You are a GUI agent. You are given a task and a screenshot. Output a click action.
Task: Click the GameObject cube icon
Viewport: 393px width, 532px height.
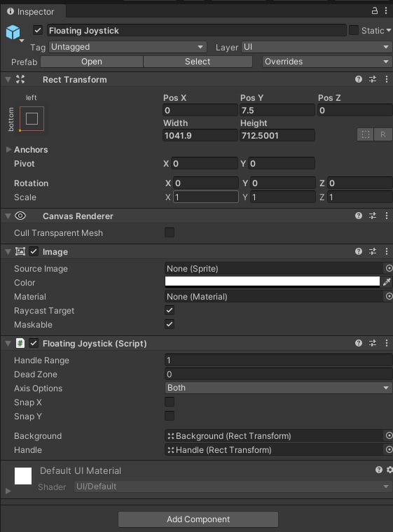[13, 32]
